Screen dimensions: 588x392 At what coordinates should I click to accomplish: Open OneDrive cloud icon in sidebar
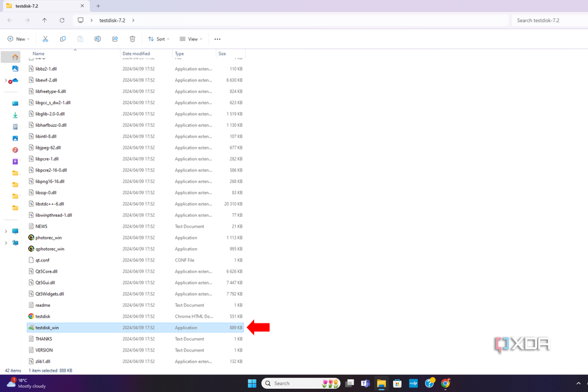(14, 81)
